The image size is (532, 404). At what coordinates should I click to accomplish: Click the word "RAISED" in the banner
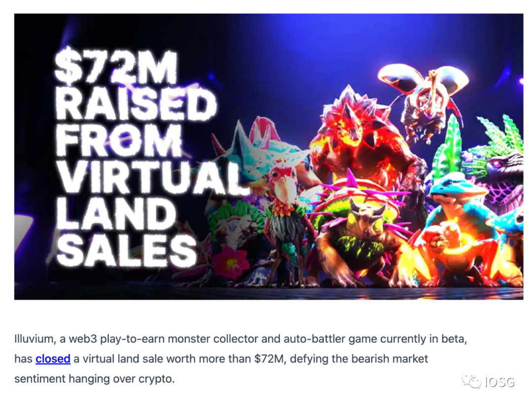[x=135, y=105]
